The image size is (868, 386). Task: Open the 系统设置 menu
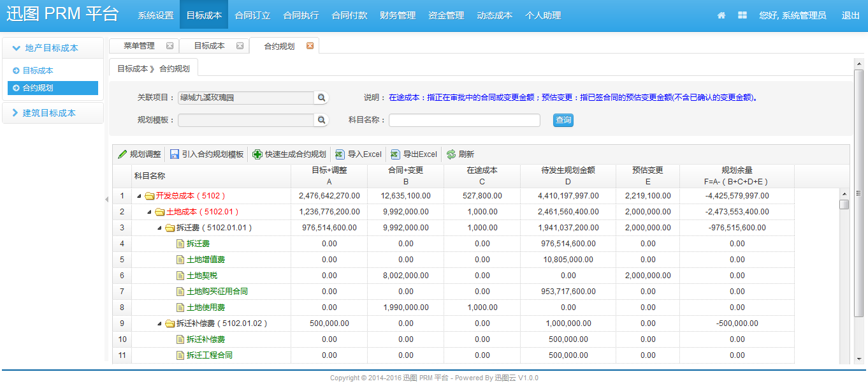click(156, 15)
